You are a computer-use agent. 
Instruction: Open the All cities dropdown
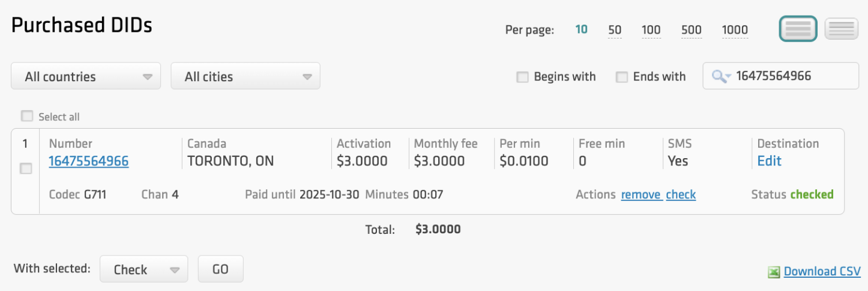246,76
